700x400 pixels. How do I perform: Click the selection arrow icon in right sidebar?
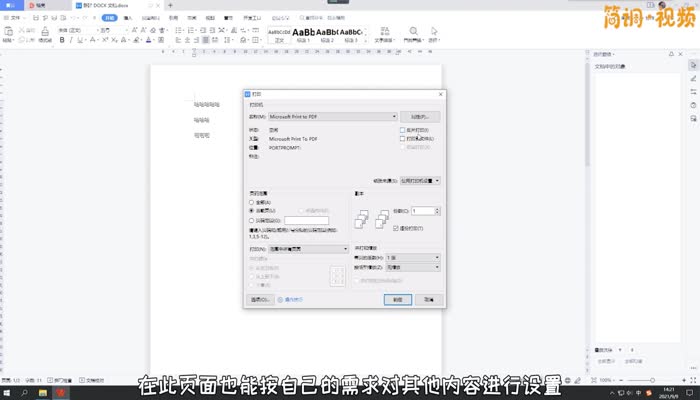pyautogui.click(x=693, y=65)
